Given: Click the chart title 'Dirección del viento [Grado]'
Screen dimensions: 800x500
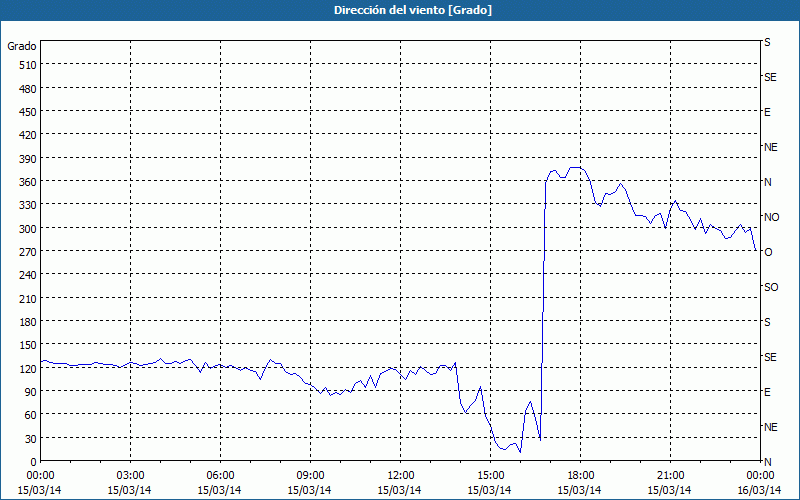Looking at the screenshot, I should (x=413, y=10).
